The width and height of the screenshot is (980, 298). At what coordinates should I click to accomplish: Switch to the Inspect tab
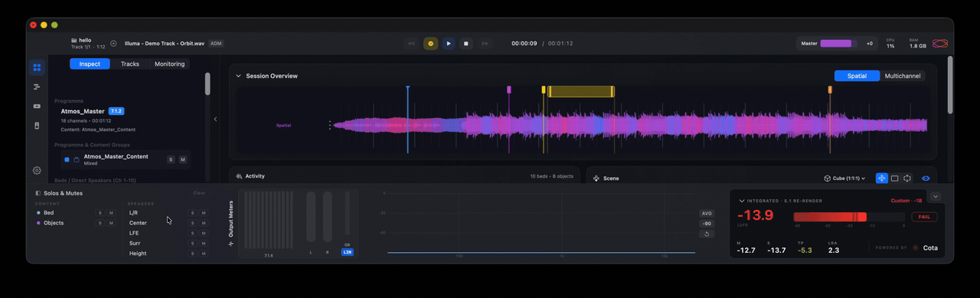(90, 64)
